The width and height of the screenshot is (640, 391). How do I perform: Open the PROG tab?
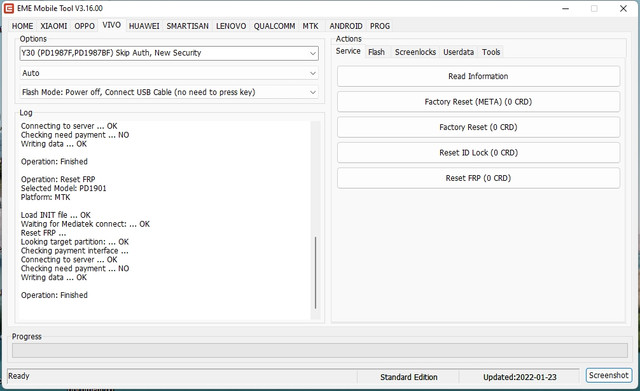coord(380,26)
